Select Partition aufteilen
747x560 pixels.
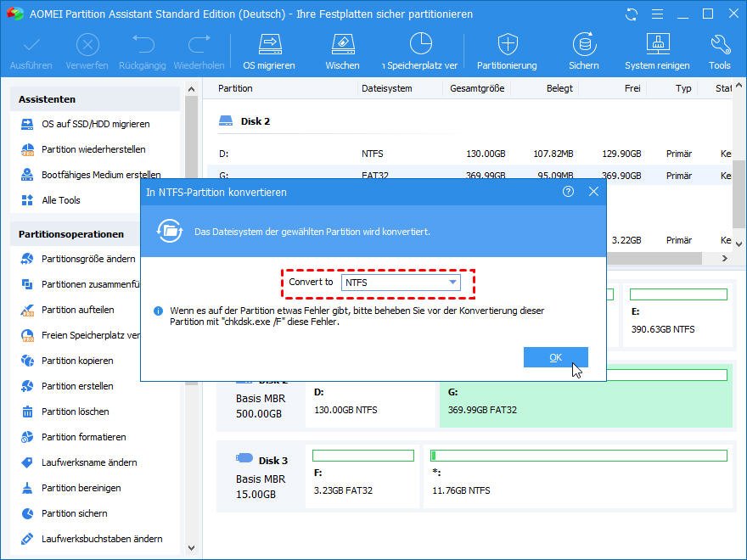(x=68, y=310)
